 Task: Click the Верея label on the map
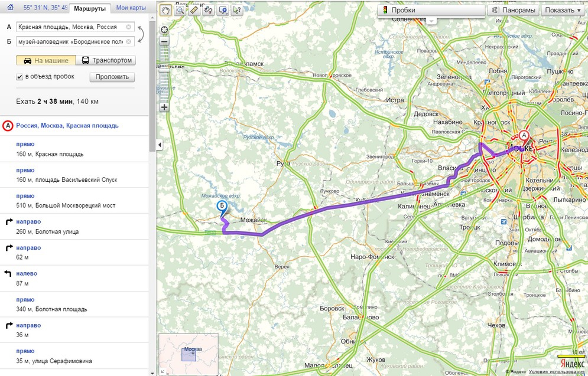pos(282,267)
